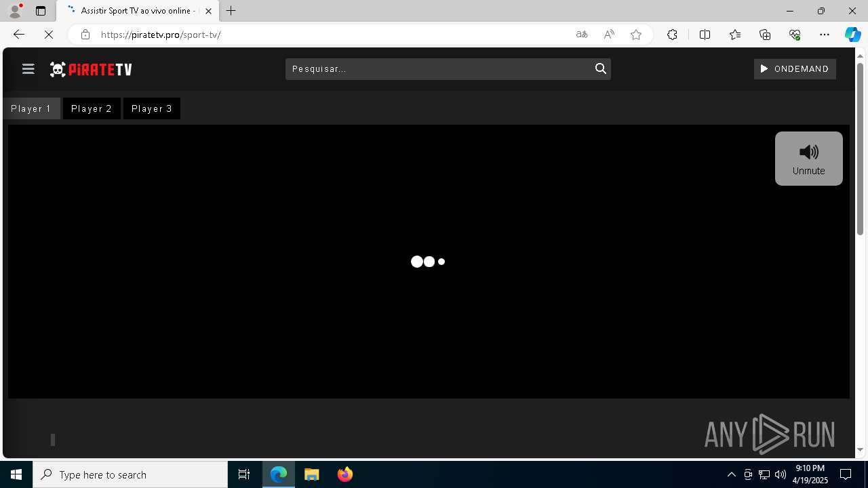Open the hamburger menu on PirateTV

[28, 69]
